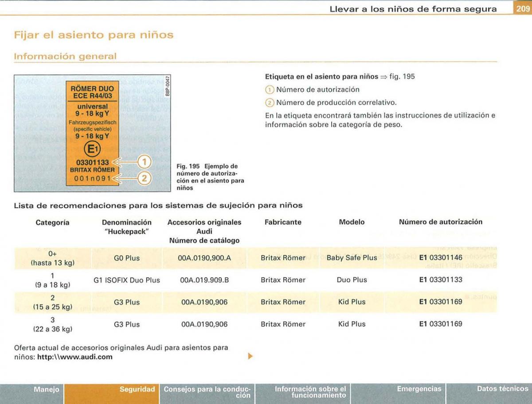Click the 'Denominación Huckepack' column header
The width and height of the screenshot is (532, 404).
127,227
